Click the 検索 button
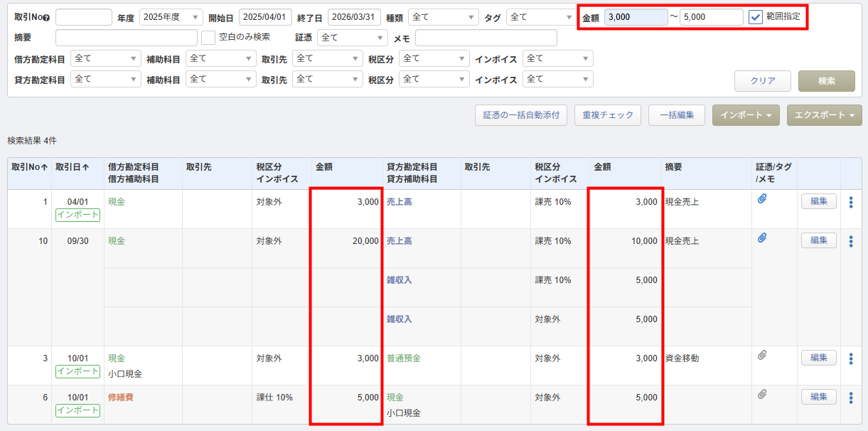 tap(827, 81)
